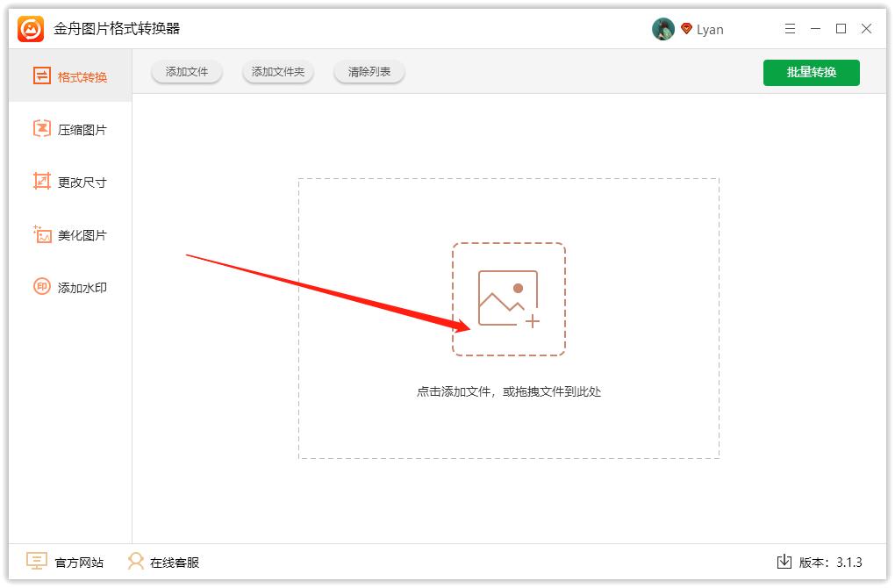895x588 pixels.
Task: Open the 美化图片 beautify tool
Action: click(70, 233)
